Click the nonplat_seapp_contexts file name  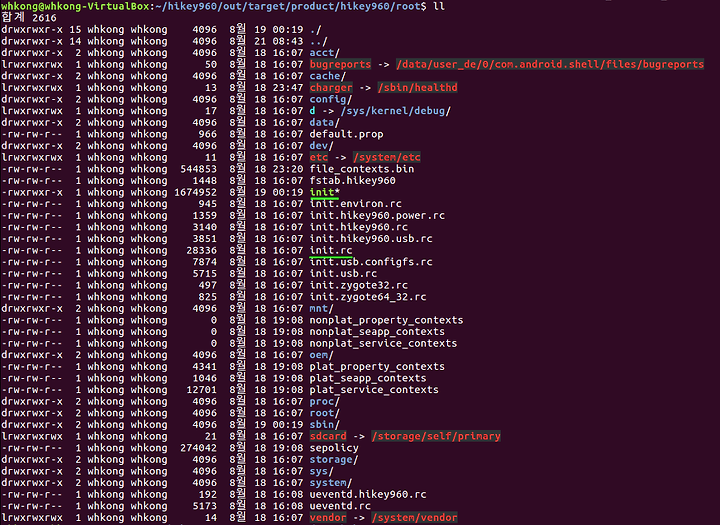click(x=377, y=332)
